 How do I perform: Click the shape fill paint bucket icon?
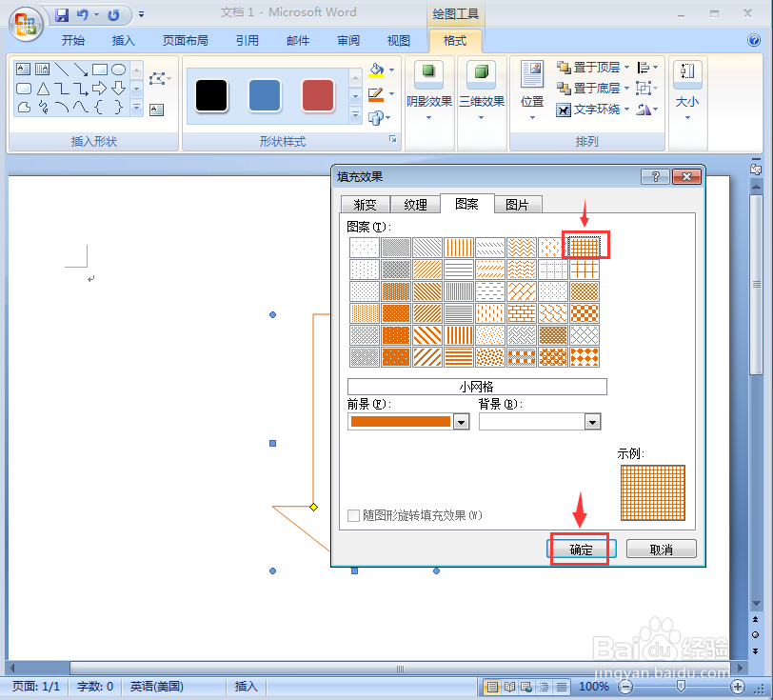coord(376,70)
